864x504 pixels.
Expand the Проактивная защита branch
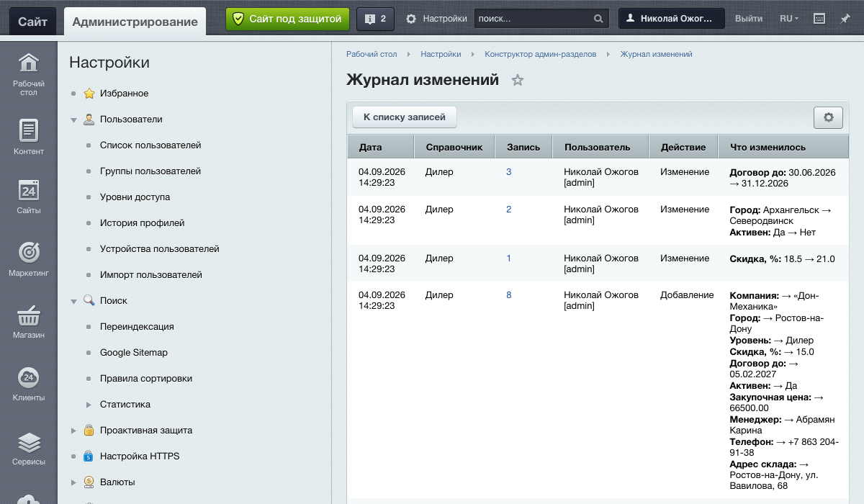pyautogui.click(x=73, y=431)
